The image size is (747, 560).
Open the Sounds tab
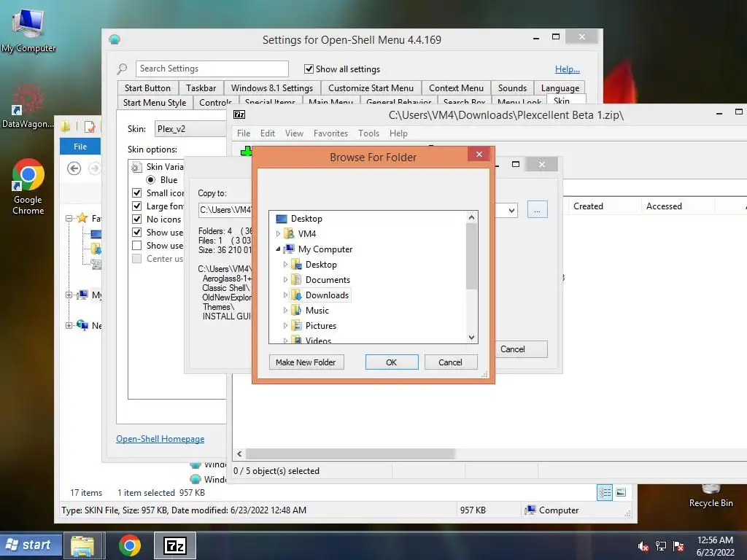click(512, 88)
